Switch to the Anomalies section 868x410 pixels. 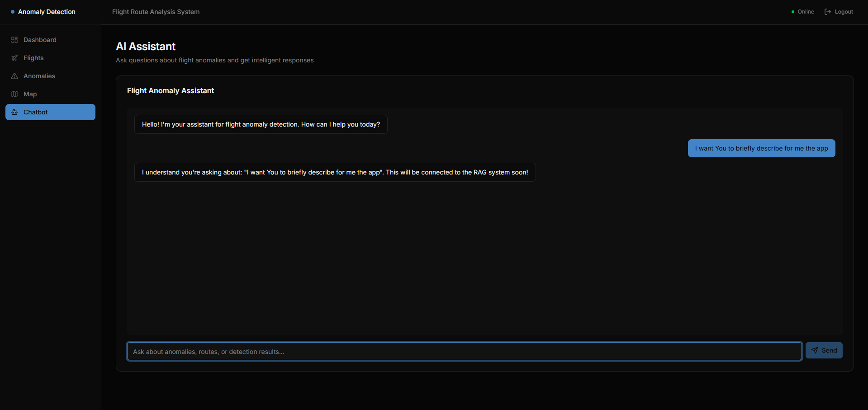click(x=39, y=76)
